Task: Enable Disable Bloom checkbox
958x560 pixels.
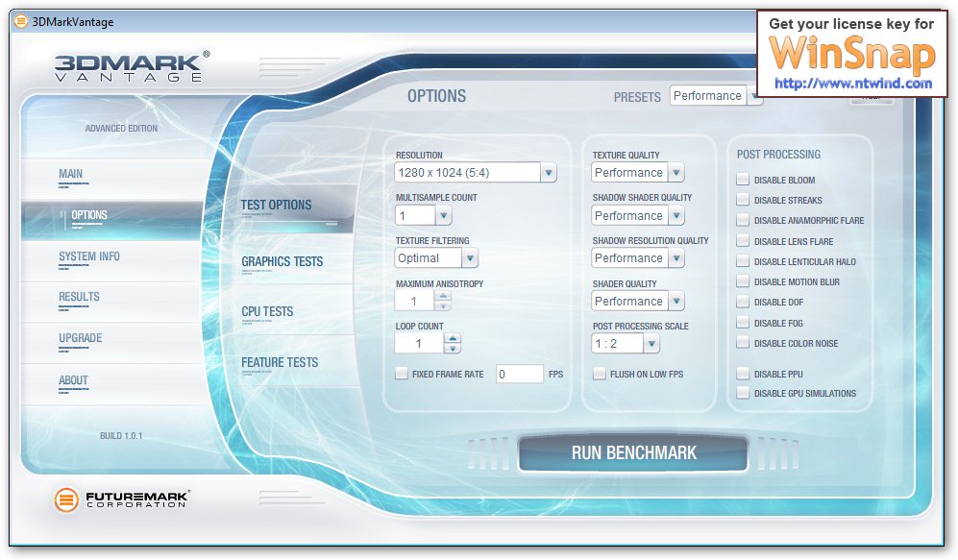Action: [743, 180]
